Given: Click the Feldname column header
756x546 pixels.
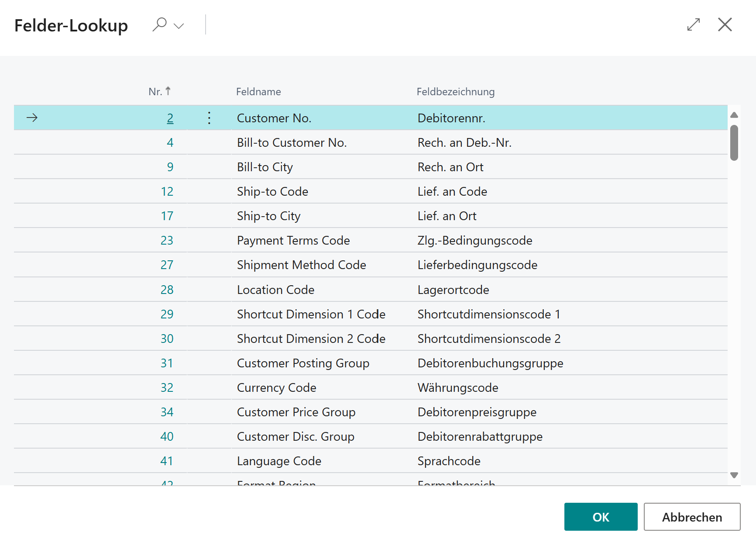Looking at the screenshot, I should (258, 92).
